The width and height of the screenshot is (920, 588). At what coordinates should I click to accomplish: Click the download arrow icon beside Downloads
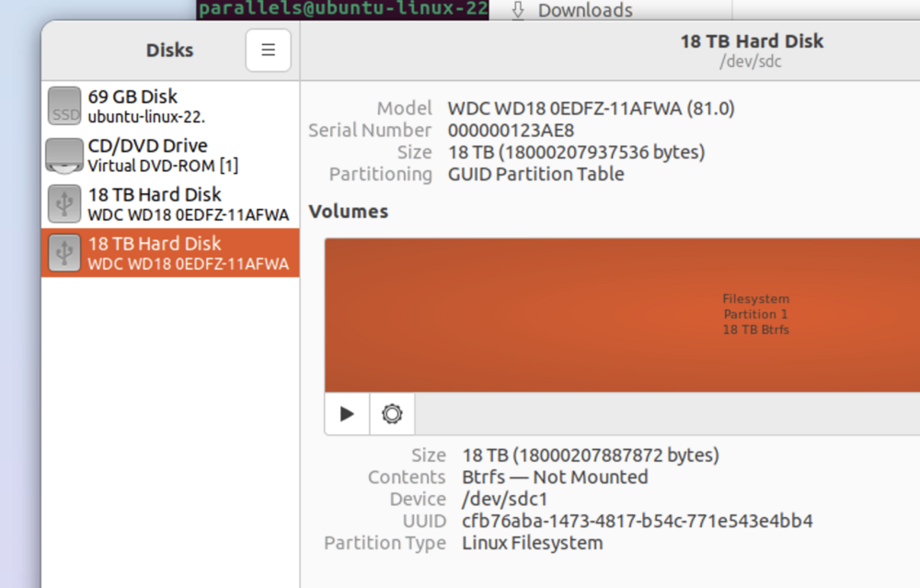[517, 10]
